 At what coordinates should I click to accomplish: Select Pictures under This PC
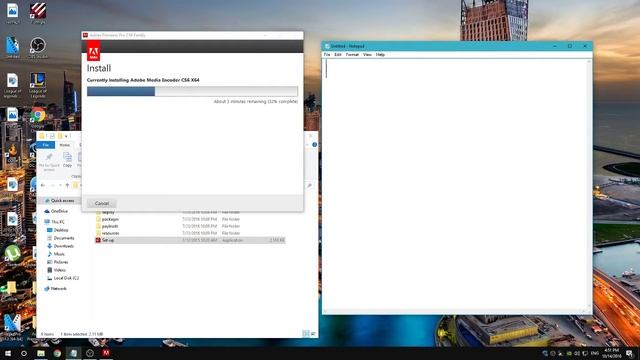point(58,262)
